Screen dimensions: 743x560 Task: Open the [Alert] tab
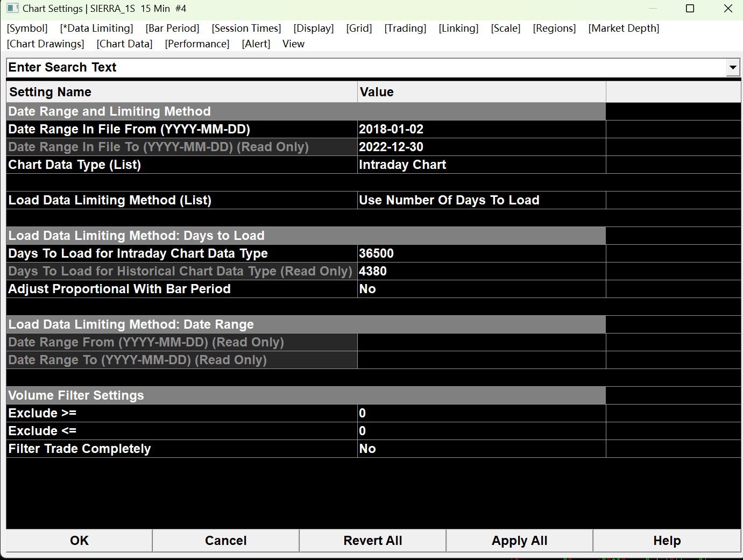256,44
